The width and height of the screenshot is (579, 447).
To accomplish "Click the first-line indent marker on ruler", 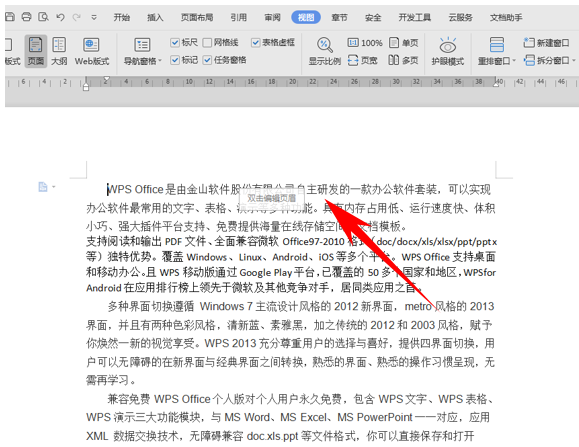I will 106,79.
